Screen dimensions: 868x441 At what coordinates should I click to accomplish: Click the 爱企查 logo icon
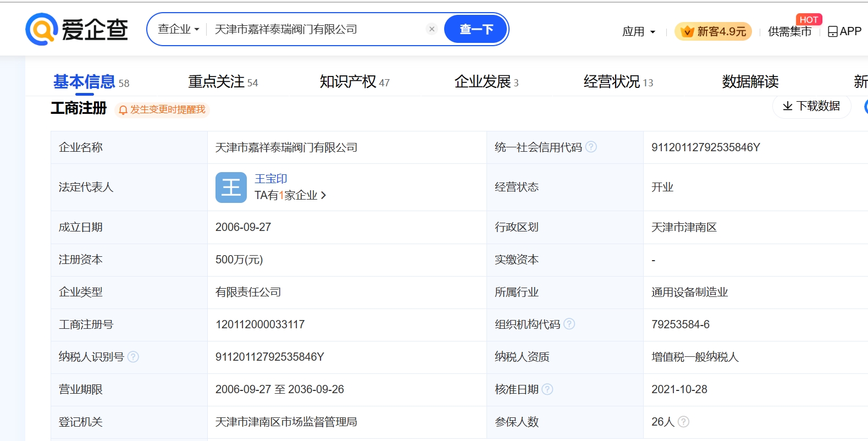tap(42, 29)
